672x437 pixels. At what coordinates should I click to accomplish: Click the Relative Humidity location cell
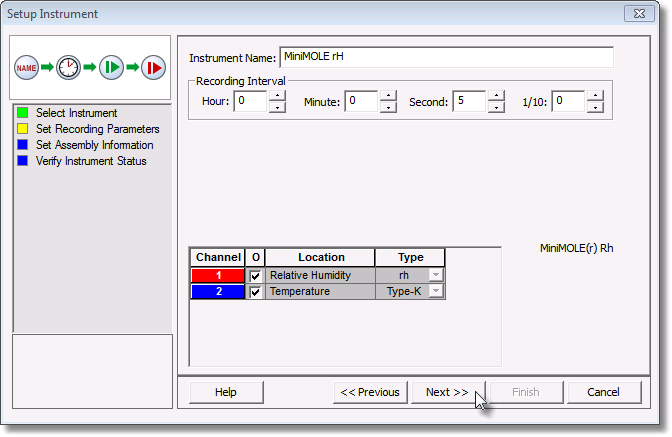[320, 275]
